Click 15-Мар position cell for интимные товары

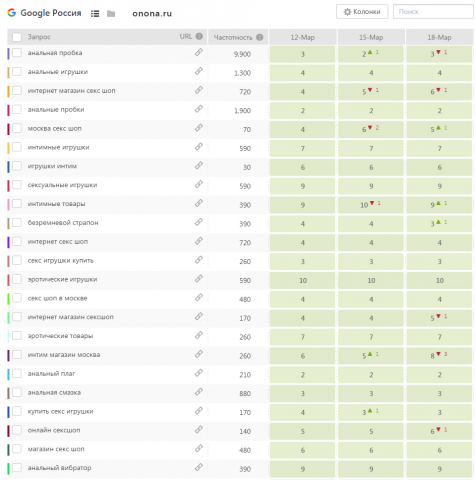pos(371,205)
